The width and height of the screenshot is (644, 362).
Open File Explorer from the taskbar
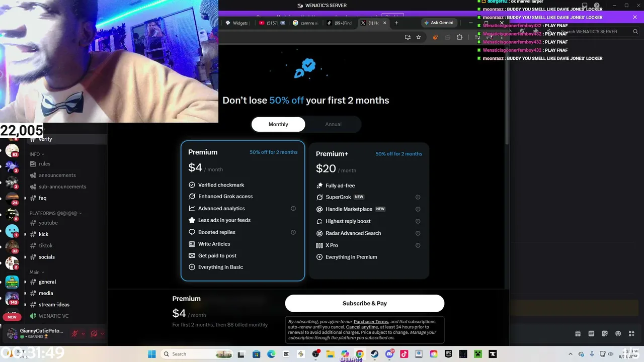coord(331,354)
